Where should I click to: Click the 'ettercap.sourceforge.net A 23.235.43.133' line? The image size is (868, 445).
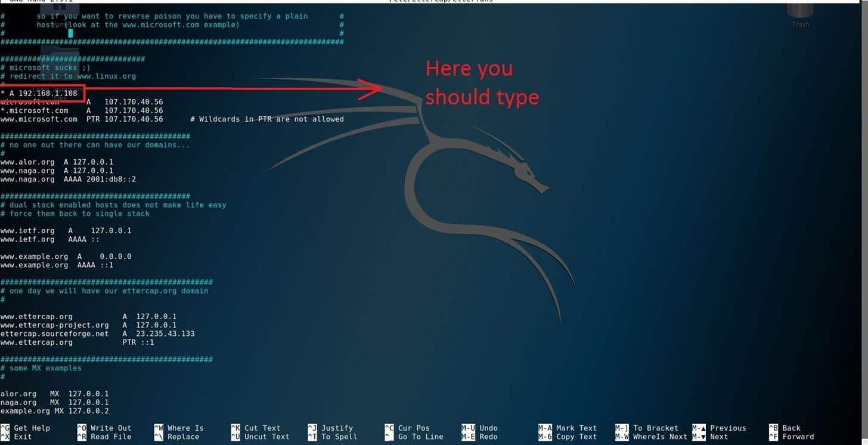point(98,333)
